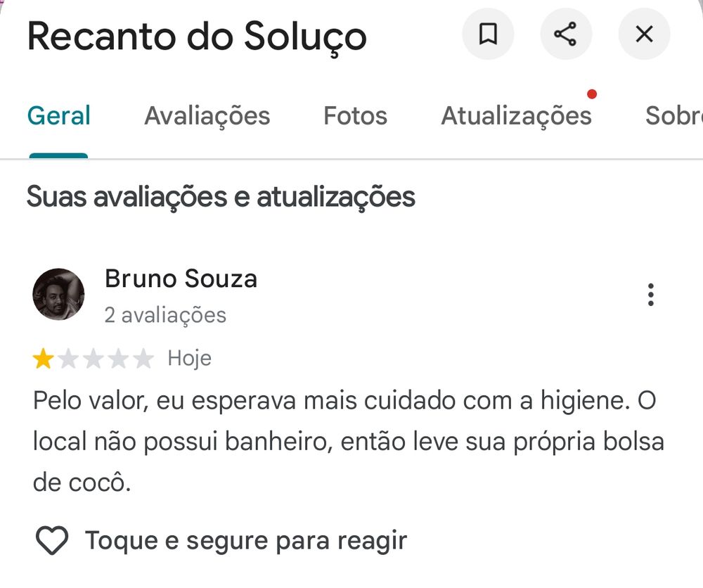Open Bruno Souza's 2 avaliações link
The width and height of the screenshot is (703, 588).
point(165,315)
